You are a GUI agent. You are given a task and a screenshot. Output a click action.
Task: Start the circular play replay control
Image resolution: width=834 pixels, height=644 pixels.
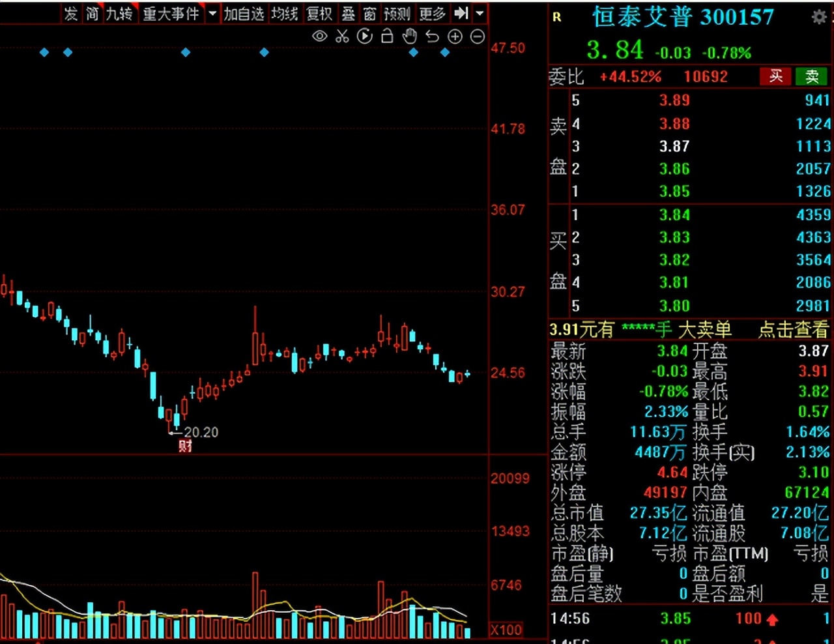(x=365, y=37)
